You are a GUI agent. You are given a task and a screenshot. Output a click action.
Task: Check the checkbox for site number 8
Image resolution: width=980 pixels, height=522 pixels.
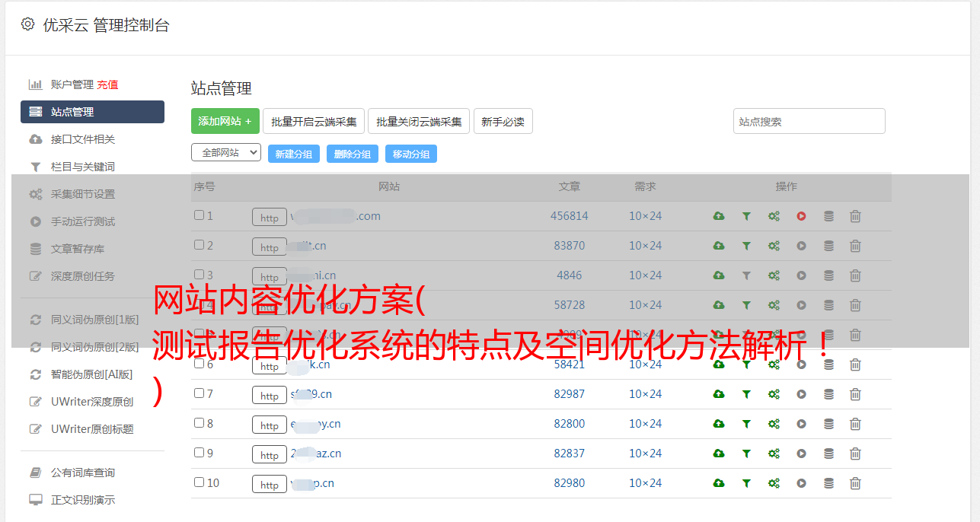click(199, 423)
